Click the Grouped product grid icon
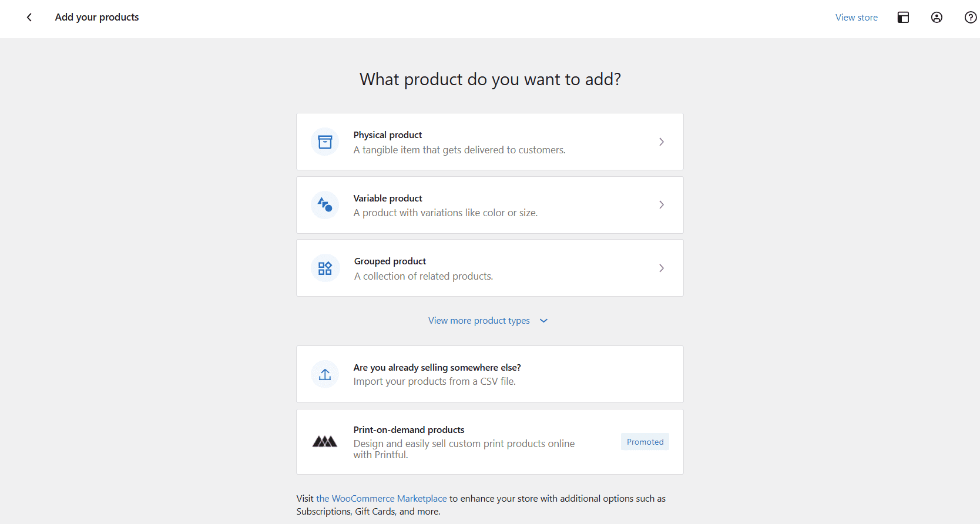 point(325,268)
